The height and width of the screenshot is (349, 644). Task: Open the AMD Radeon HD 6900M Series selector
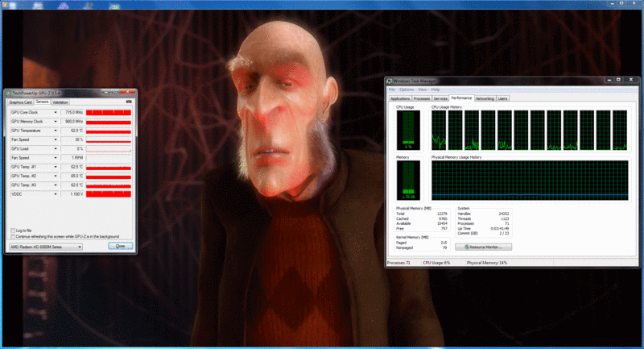[x=45, y=246]
